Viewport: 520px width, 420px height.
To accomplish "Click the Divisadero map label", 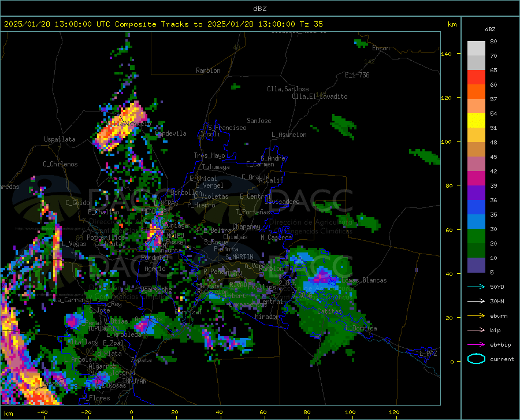I will [x=282, y=202].
